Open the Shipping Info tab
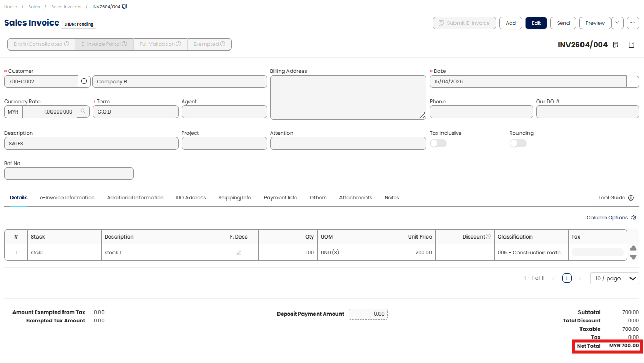The image size is (644, 363). [235, 198]
